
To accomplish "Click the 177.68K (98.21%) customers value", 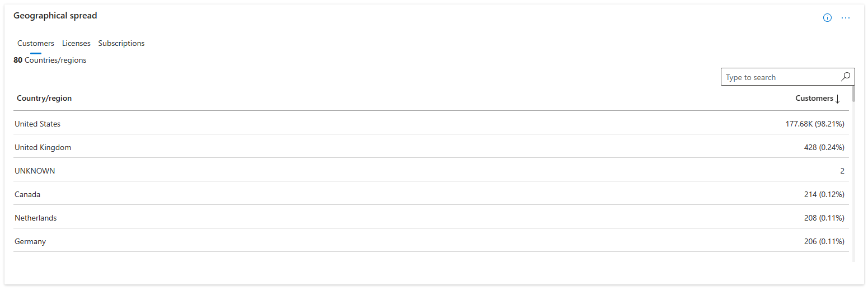I will 815,124.
